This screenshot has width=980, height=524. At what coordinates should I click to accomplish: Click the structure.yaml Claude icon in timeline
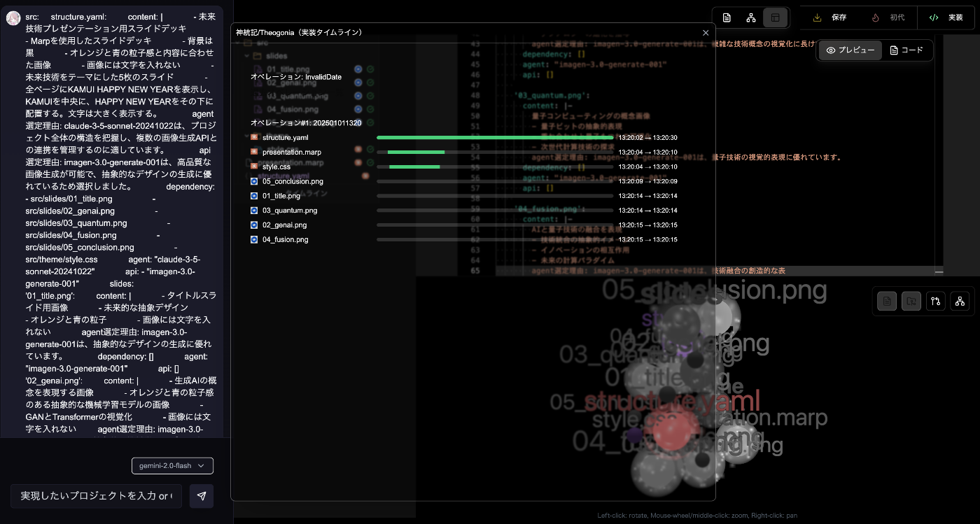click(254, 137)
